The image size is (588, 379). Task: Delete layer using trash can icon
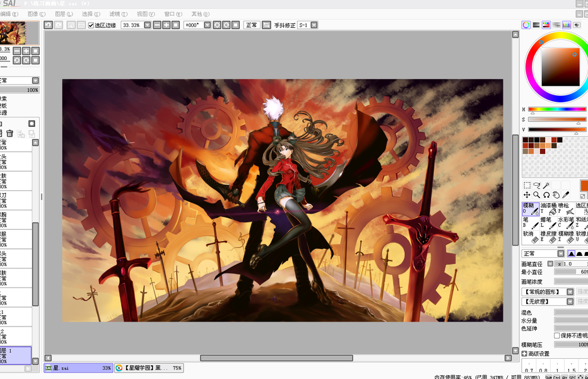[9, 133]
